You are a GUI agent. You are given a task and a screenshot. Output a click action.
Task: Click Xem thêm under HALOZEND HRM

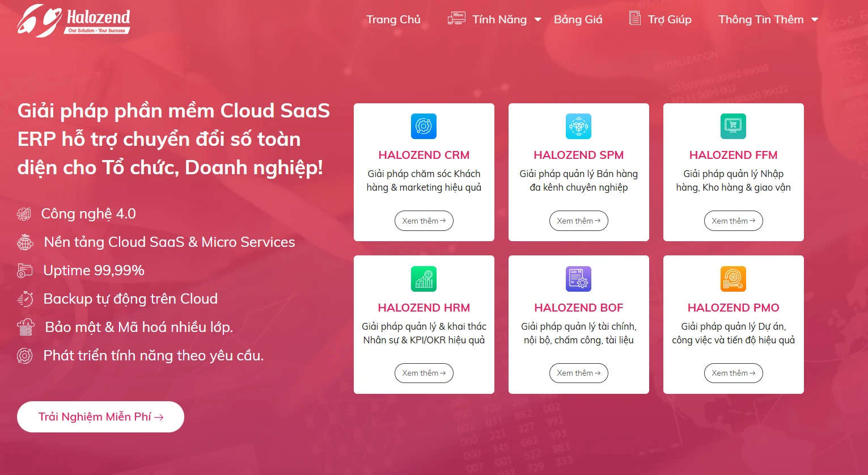coord(424,373)
